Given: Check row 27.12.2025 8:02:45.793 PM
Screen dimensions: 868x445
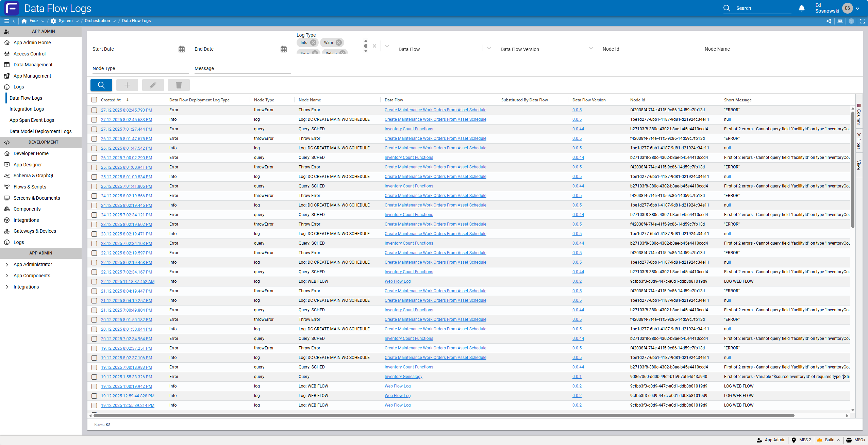Looking at the screenshot, I should click(94, 110).
